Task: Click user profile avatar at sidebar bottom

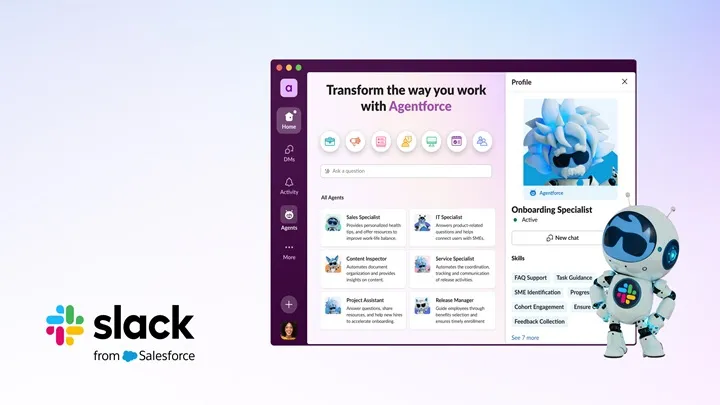Action: (289, 329)
